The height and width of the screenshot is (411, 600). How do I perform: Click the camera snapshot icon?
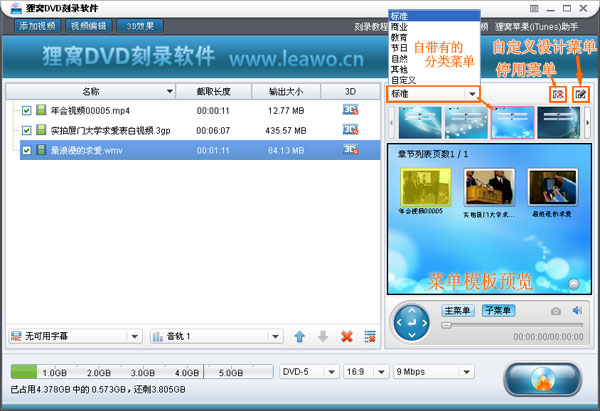[x=556, y=311]
